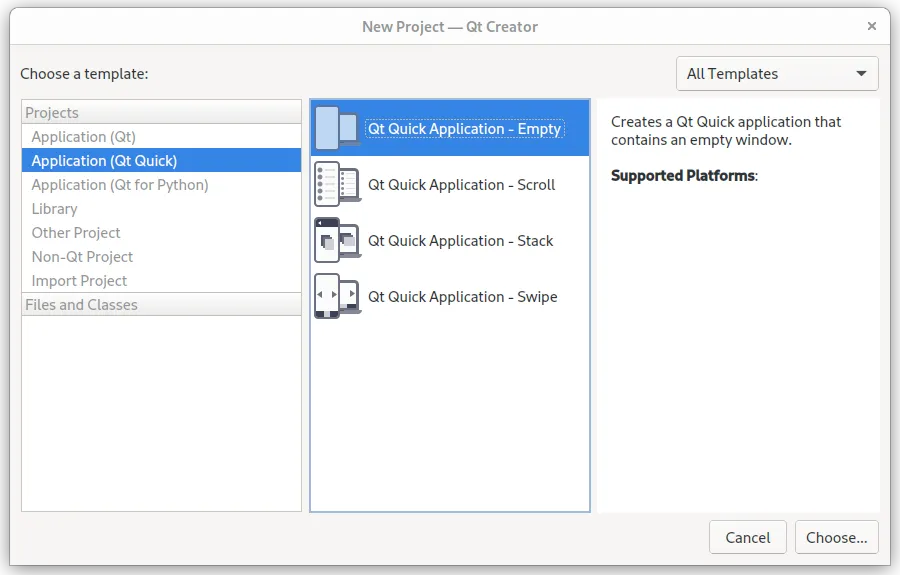Select "Qt Quick Application - Scroll" text
This screenshot has height=575, width=900.
point(461,185)
